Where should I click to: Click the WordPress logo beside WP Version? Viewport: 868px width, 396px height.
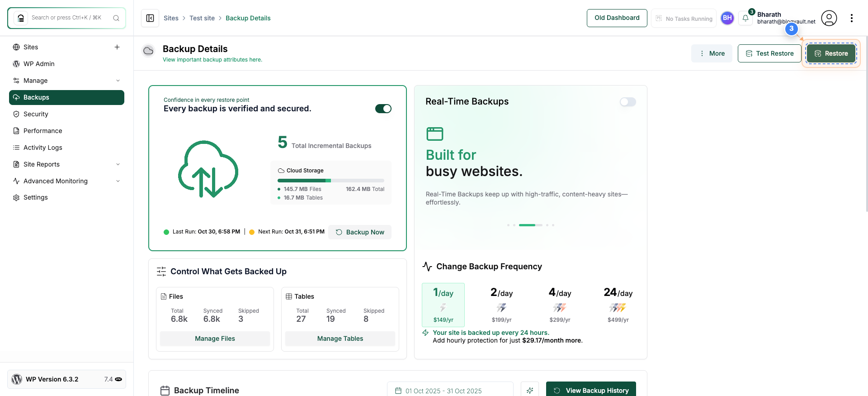[x=17, y=379]
